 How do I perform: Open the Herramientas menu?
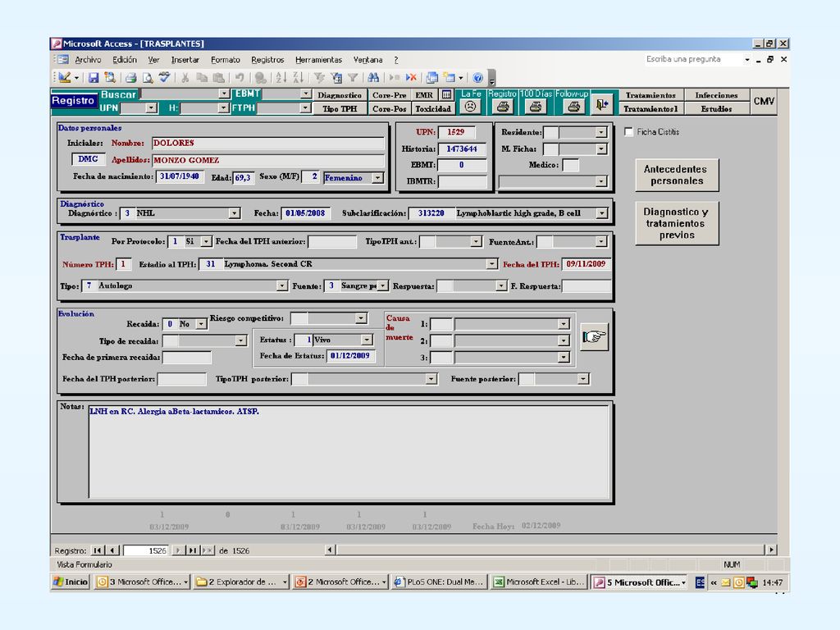[318, 60]
